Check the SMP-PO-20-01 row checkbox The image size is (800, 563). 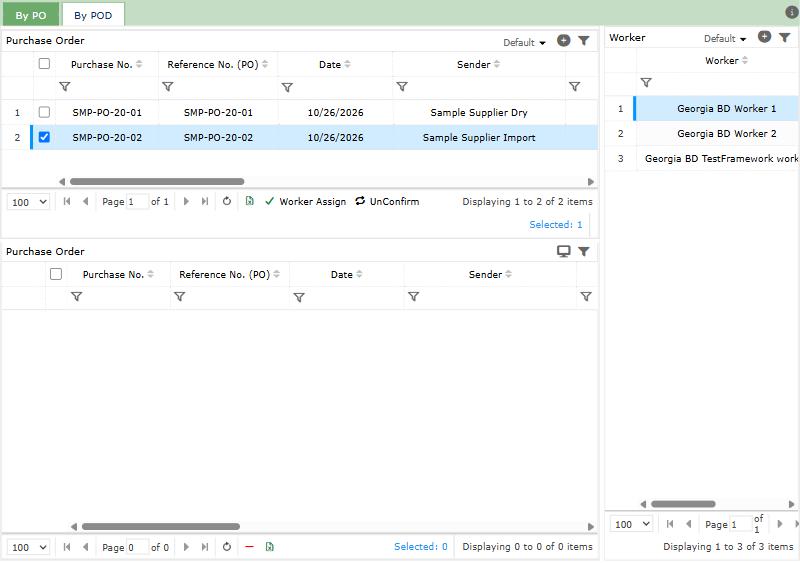44,112
